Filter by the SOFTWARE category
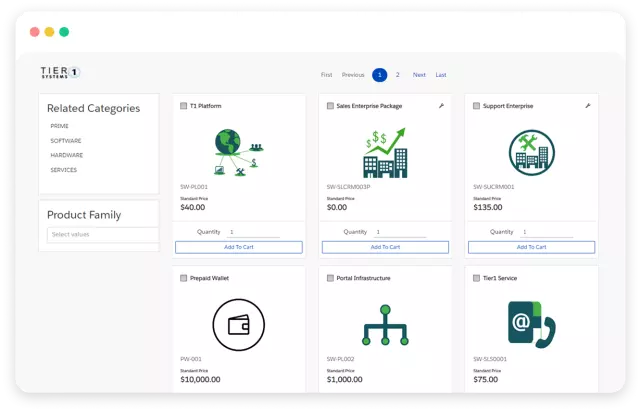This screenshot has height=411, width=640. [x=66, y=141]
